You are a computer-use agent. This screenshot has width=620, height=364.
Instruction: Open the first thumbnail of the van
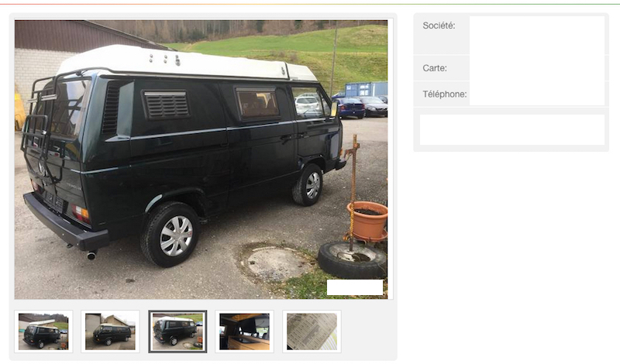[43, 331]
